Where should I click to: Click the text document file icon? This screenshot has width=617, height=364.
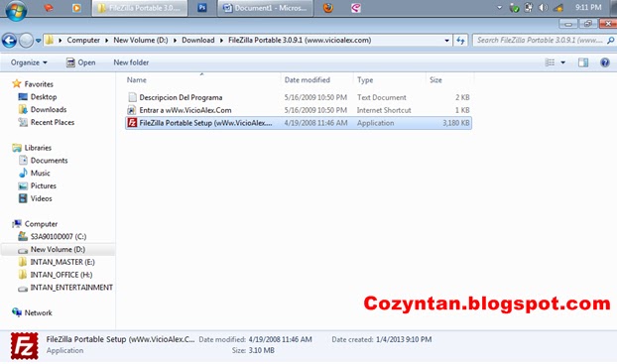point(132,97)
